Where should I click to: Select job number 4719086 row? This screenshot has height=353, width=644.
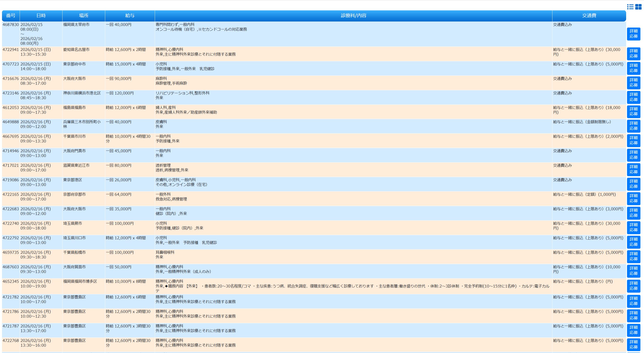point(11,180)
